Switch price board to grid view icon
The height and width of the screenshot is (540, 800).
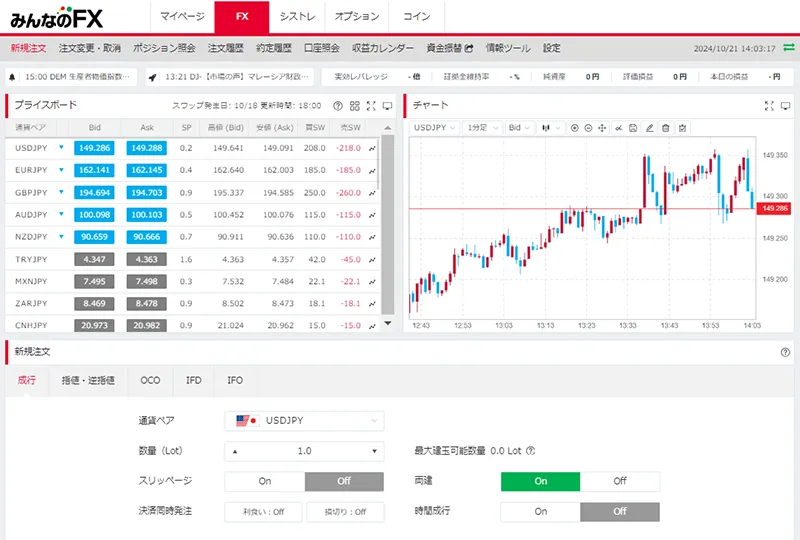click(354, 105)
